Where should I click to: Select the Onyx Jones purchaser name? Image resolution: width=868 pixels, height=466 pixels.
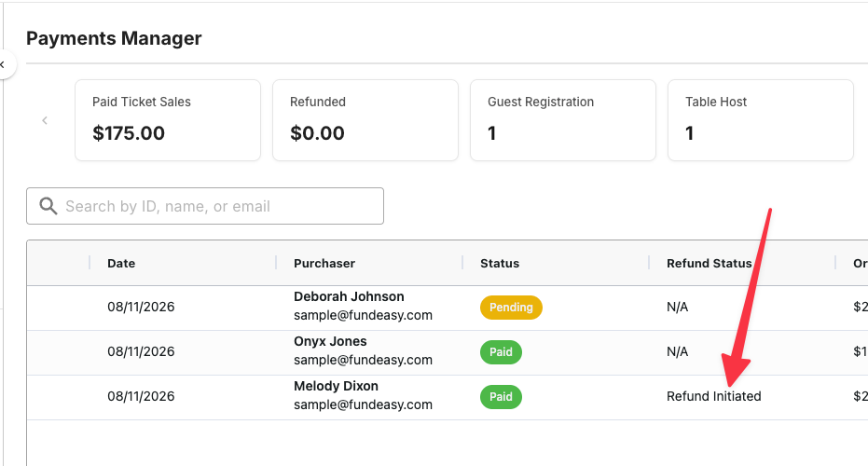click(330, 341)
